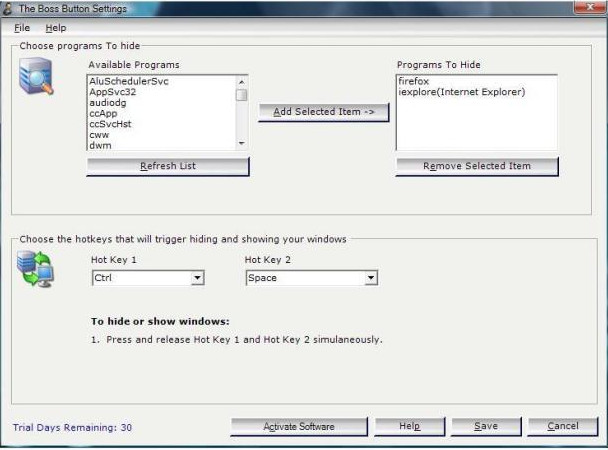
Task: Open the File menu
Action: point(22,28)
